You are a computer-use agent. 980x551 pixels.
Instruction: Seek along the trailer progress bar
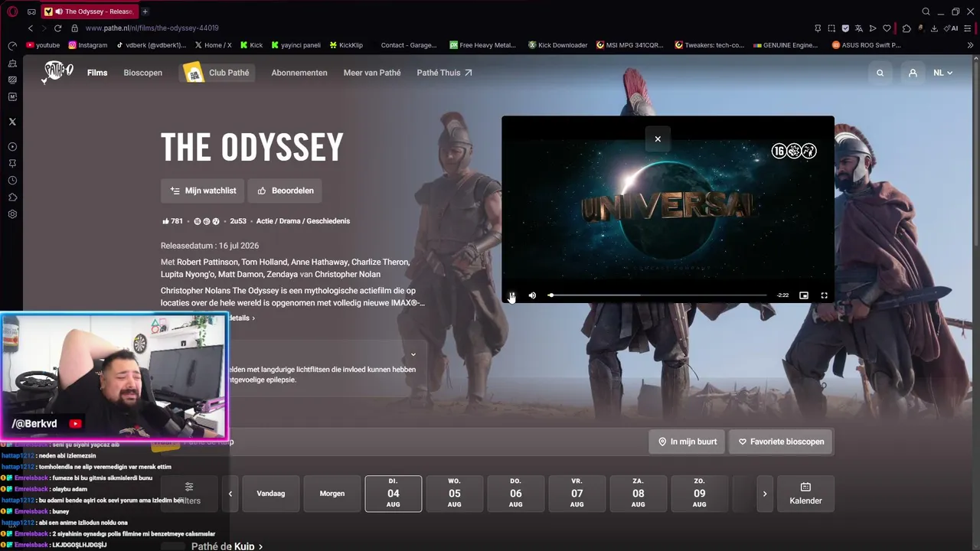pos(658,295)
